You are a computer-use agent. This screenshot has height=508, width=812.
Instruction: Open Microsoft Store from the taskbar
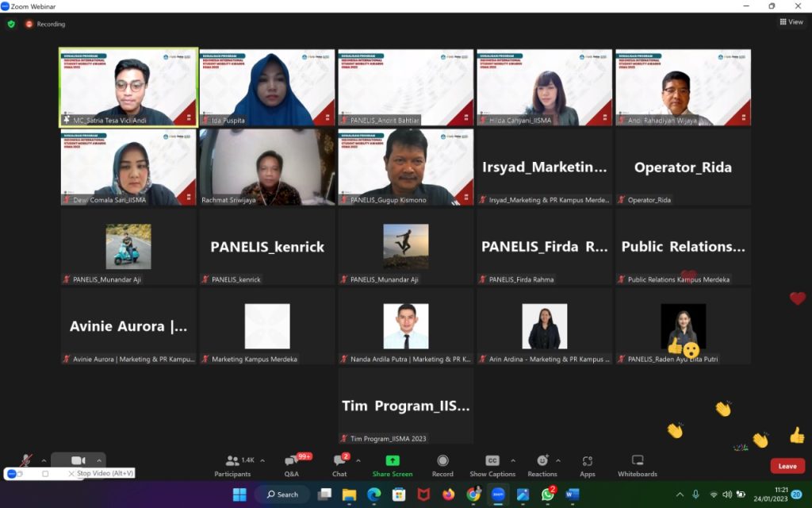point(399,495)
